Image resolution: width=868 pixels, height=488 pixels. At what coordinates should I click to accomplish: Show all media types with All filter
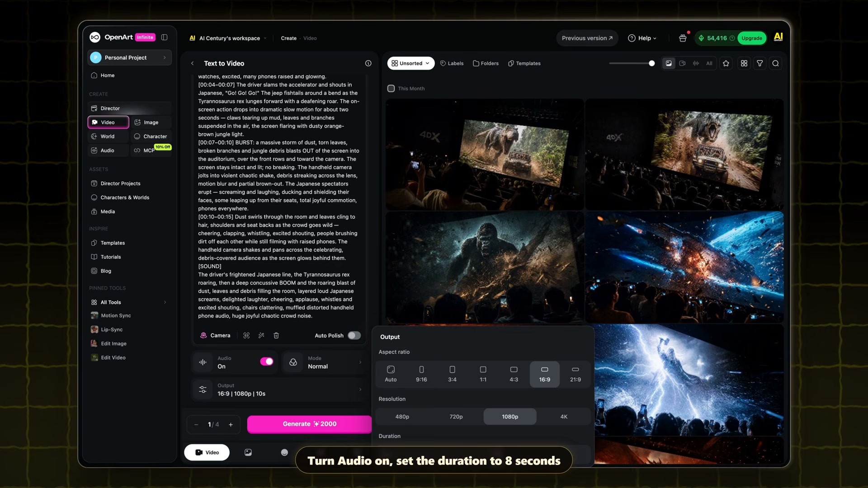(709, 63)
